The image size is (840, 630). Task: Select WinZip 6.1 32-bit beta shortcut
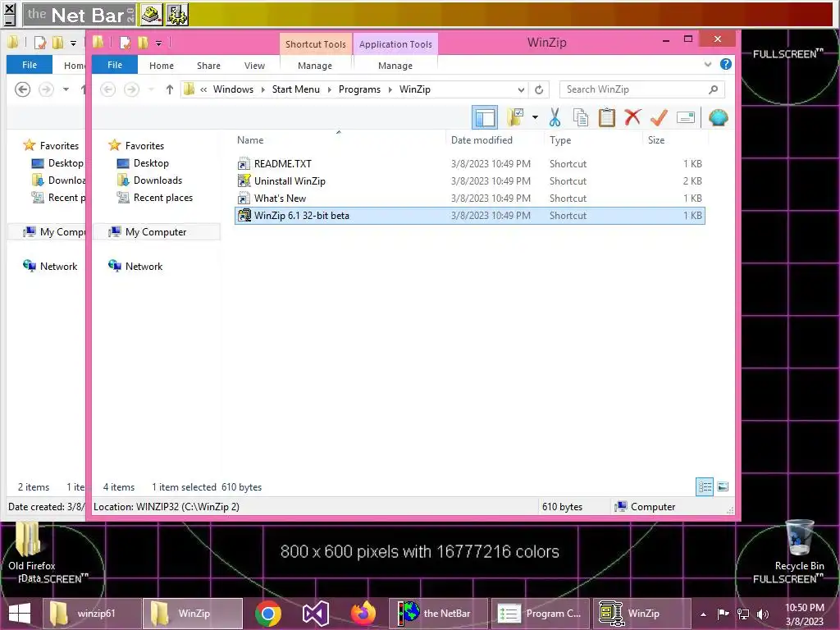pos(470,216)
